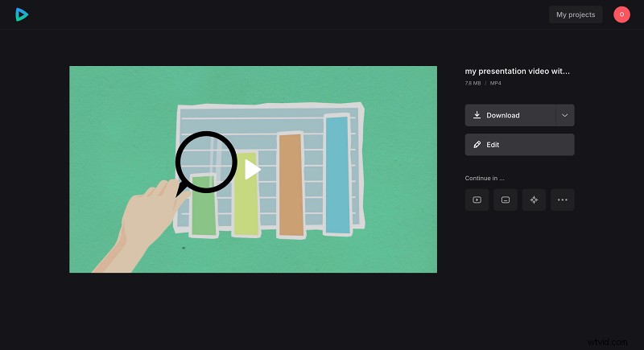Open My projects page

click(x=576, y=14)
